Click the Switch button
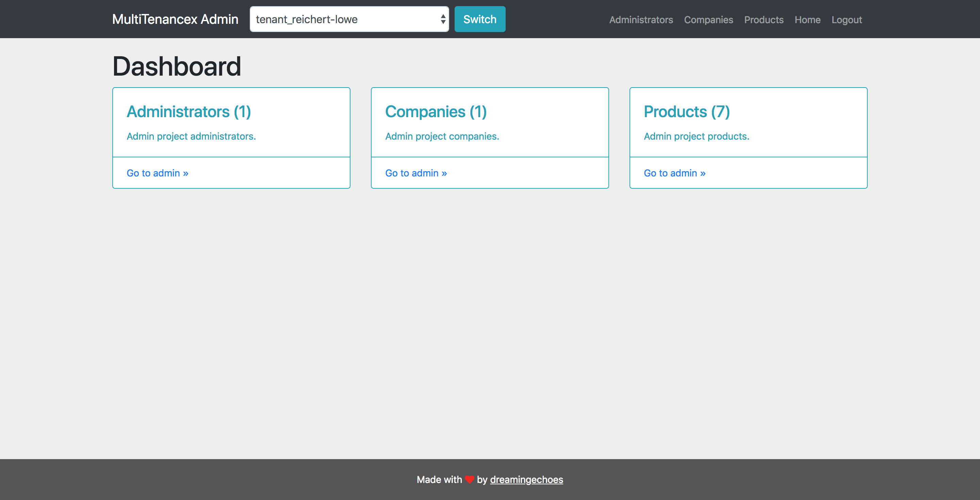980x500 pixels. coord(479,19)
